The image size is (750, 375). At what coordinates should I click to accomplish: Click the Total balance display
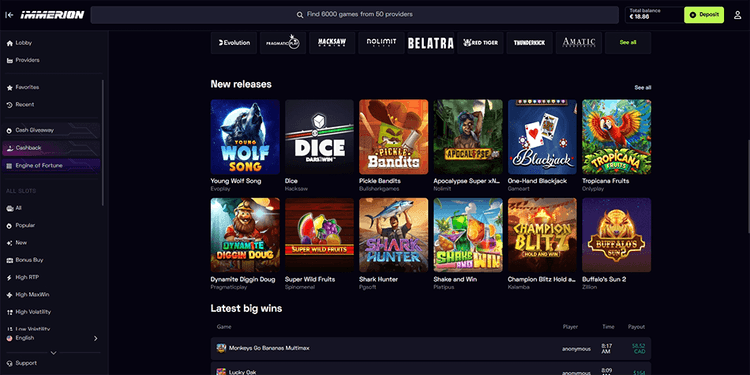(654, 15)
